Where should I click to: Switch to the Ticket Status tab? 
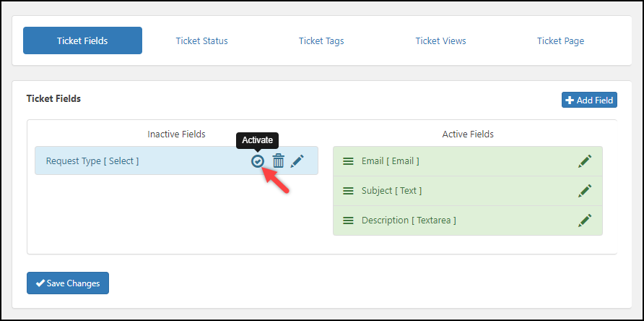(x=201, y=40)
